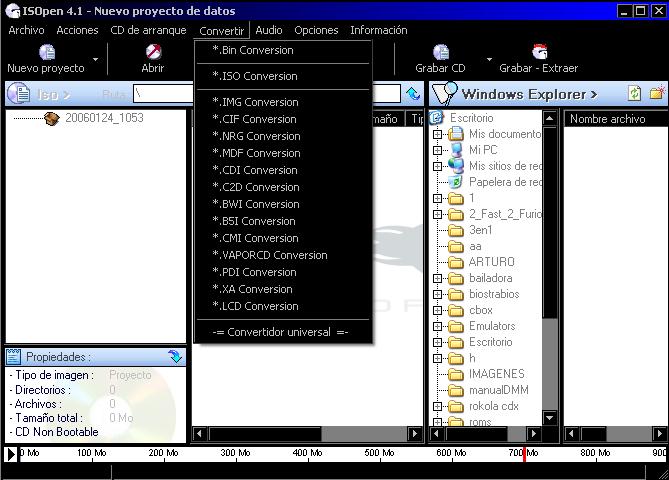Viewport: 669px width, 480px height.
Task: Click the red 700 Mo capacity marker
Action: point(524,454)
